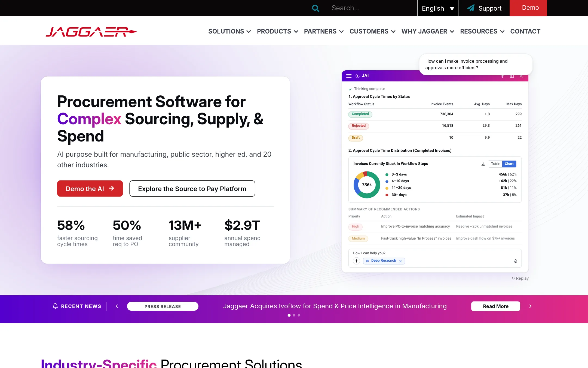Click the Medium priority badge
The image size is (588, 368).
pyautogui.click(x=358, y=239)
